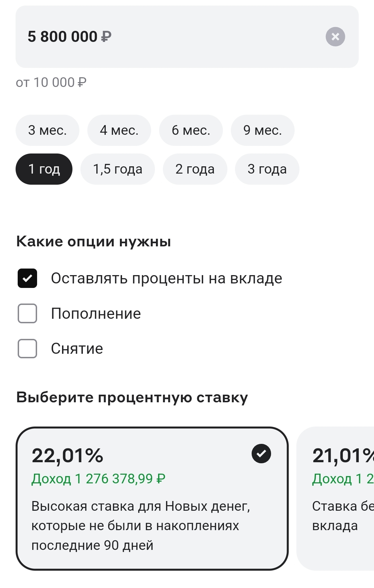The image size is (374, 588).
Task: Enable the Пополнение checkbox
Action: [x=27, y=314]
